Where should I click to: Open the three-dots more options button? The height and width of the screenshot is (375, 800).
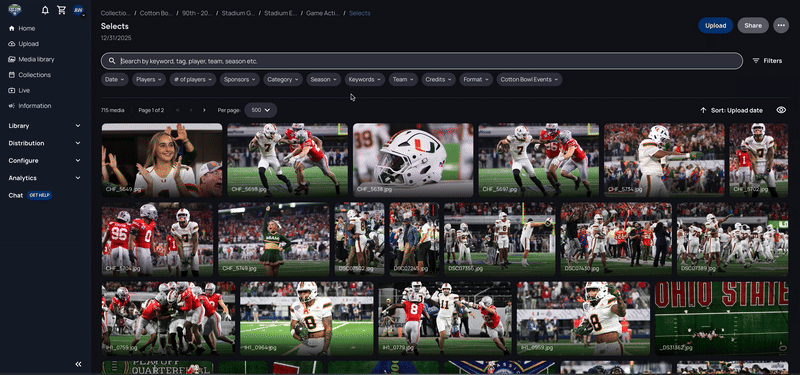click(781, 26)
